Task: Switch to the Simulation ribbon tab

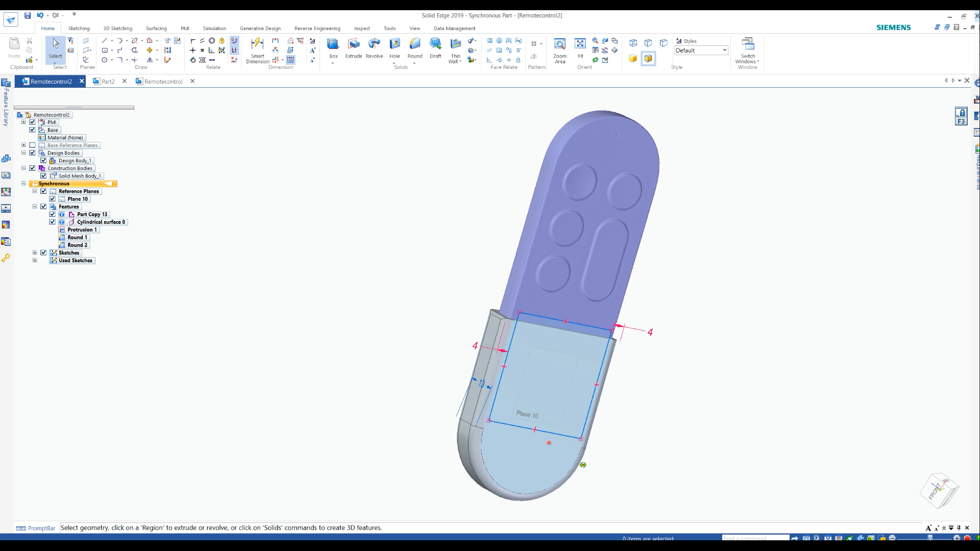Action: 215,28
